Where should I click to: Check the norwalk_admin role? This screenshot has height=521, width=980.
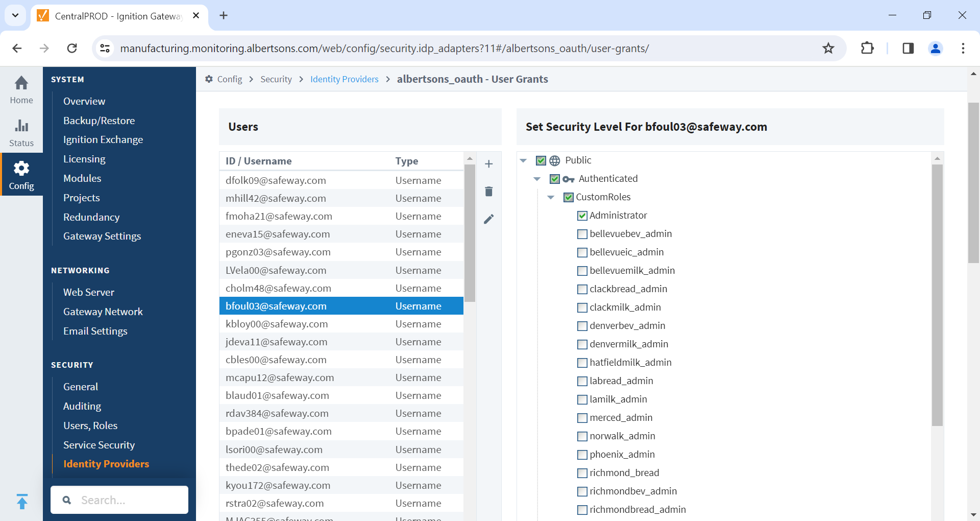582,436
